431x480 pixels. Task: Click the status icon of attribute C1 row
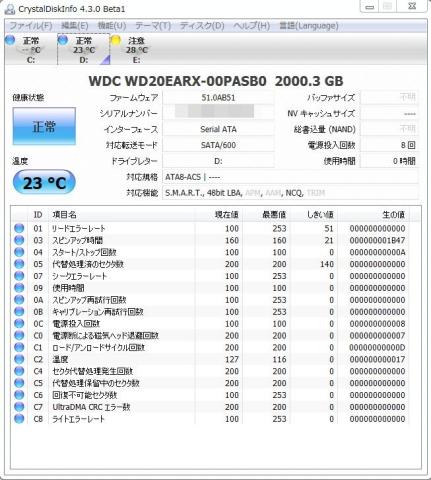pos(19,348)
